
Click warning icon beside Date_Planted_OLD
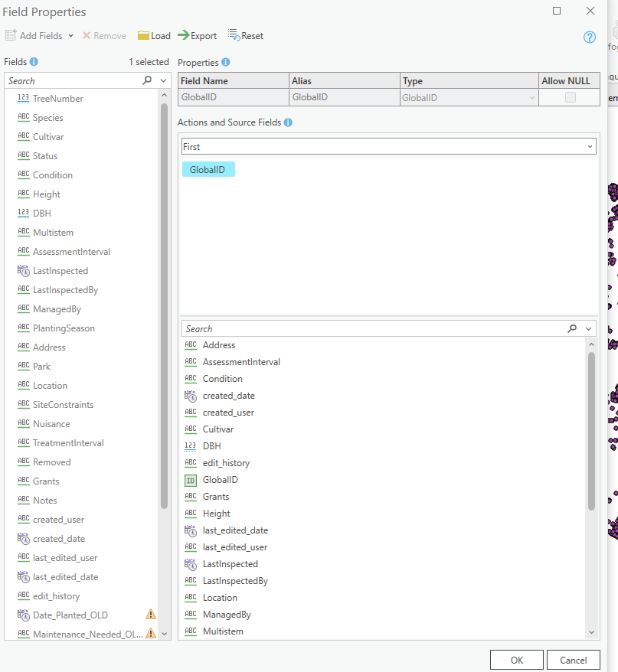pos(150,614)
